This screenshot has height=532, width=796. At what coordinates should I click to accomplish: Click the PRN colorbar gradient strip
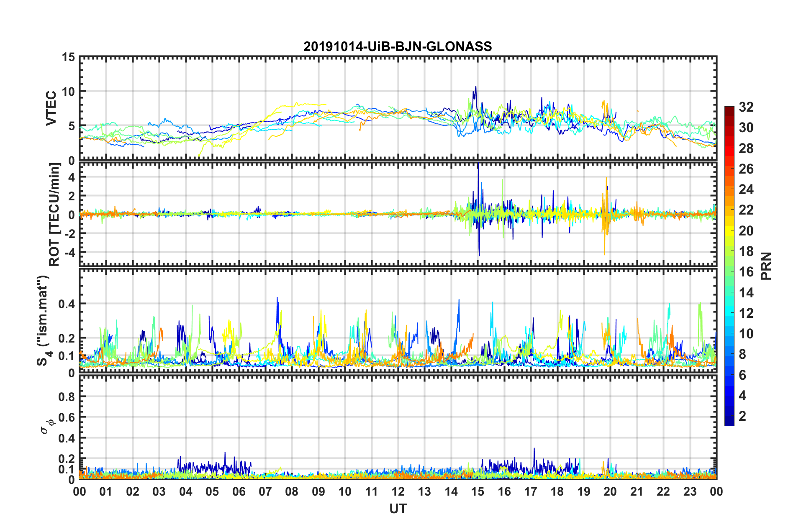(729, 266)
